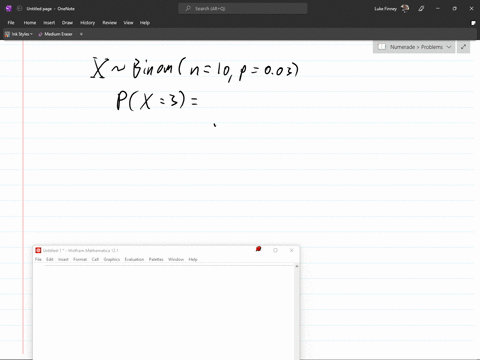This screenshot has width=480, height=360.
Task: Open Mathematica's Evaluation menu
Action: 134,259
